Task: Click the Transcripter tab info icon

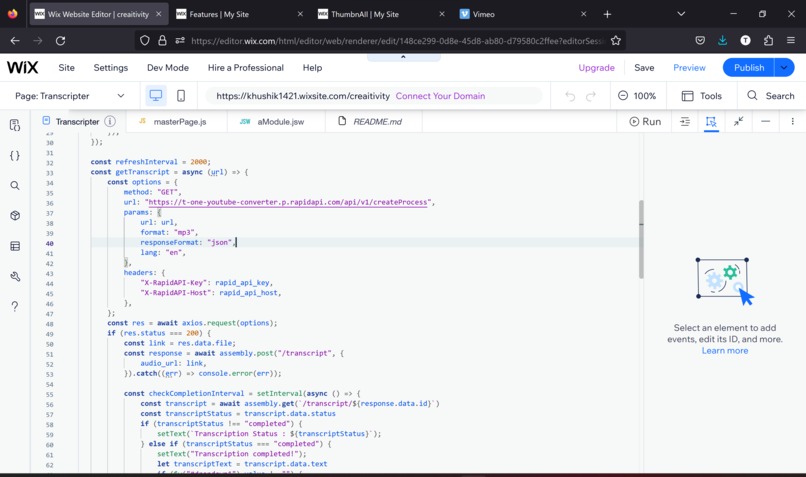Action: pyautogui.click(x=110, y=122)
